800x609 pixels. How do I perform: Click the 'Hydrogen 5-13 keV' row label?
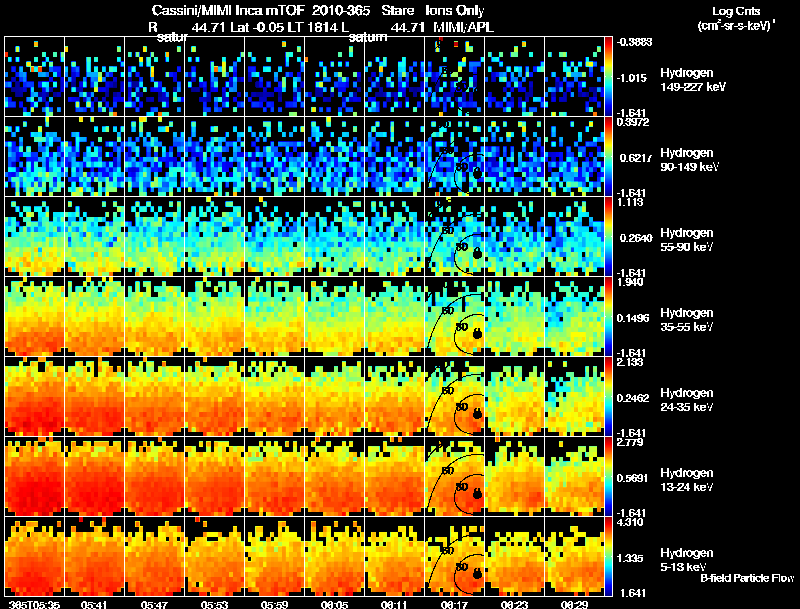coord(687,560)
